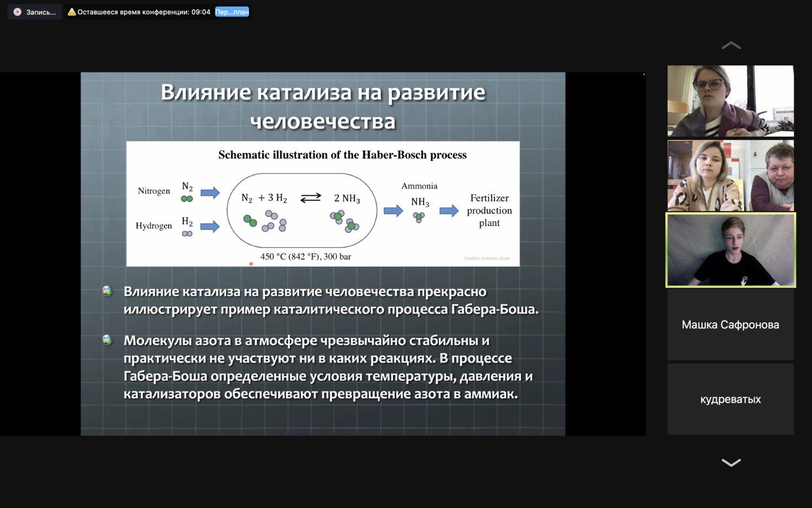812x508 pixels.
Task: Click the "Credits: Lorenzo Duso" text
Action: [487, 258]
